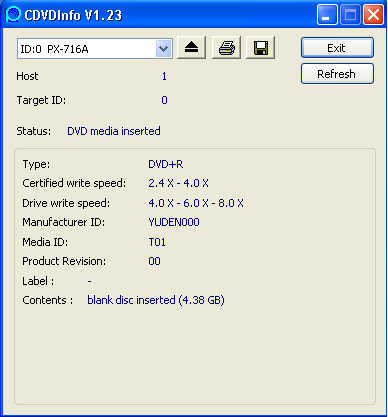This screenshot has width=388, height=417.
Task: Click the manufacturer ID 'YUDEN000'
Action: click(x=174, y=222)
